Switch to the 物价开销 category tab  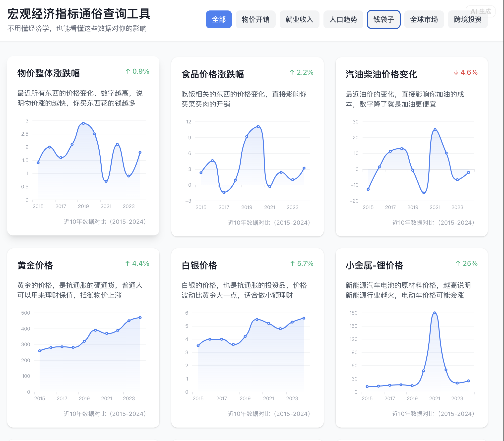(255, 19)
